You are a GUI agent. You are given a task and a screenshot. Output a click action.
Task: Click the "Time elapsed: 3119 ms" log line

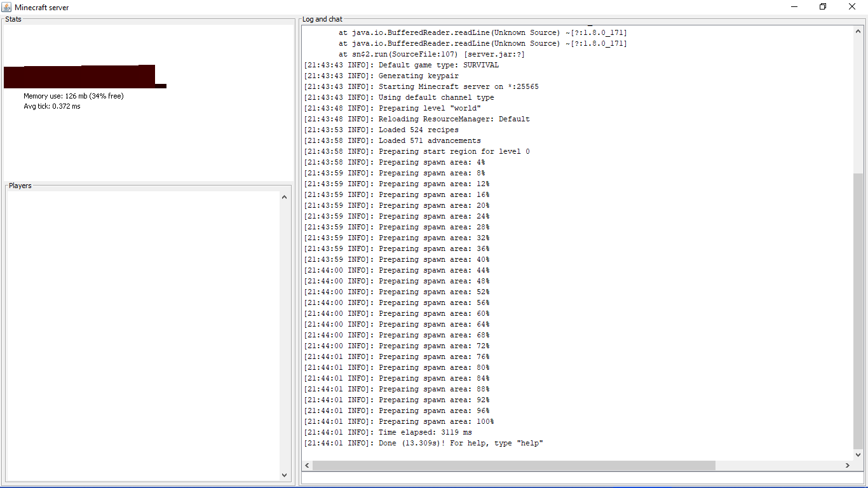(x=388, y=432)
